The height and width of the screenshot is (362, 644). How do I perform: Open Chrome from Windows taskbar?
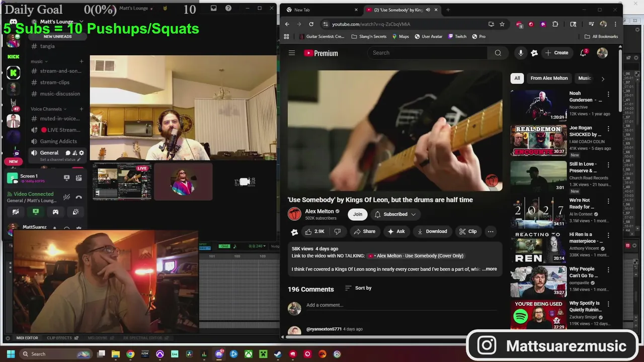click(130, 354)
